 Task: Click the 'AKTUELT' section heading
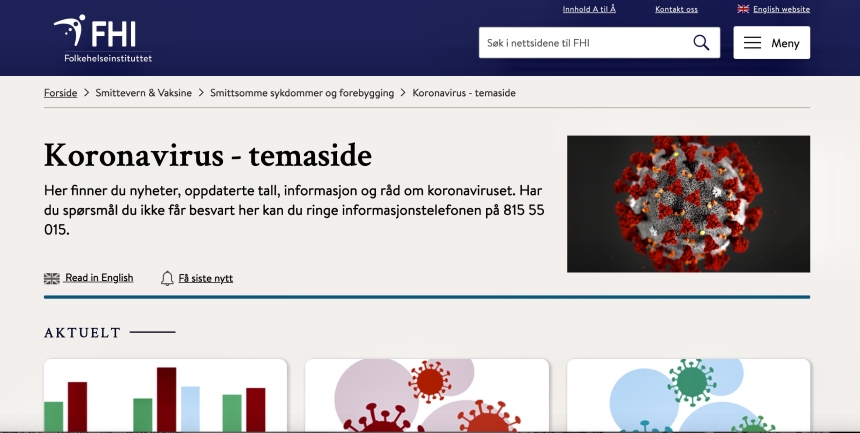82,333
